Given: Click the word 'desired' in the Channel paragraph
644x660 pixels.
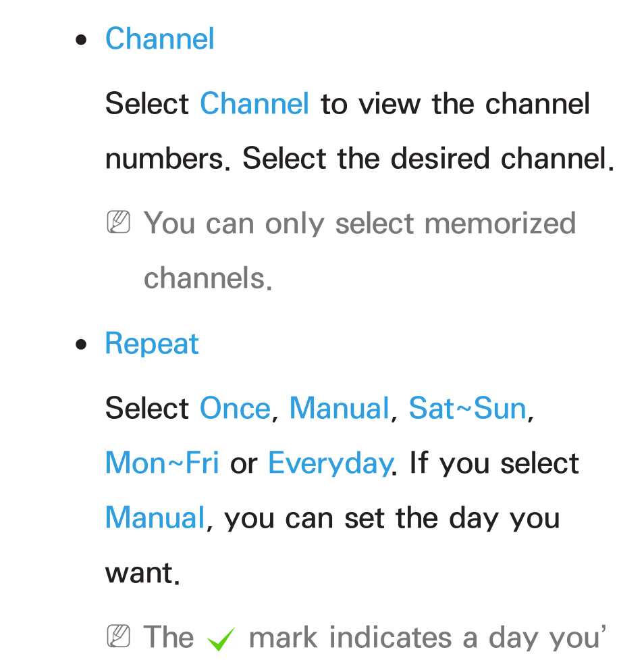Looking at the screenshot, I should pos(440,159).
